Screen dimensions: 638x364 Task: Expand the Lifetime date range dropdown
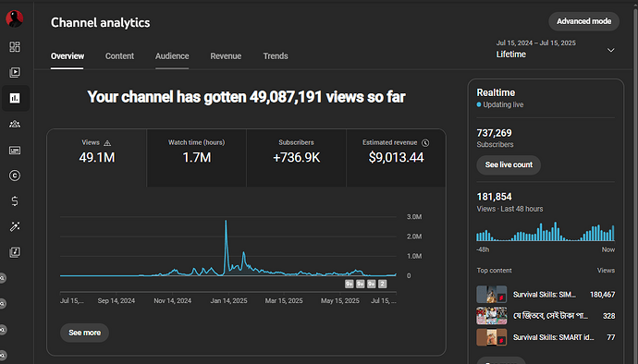556,50
